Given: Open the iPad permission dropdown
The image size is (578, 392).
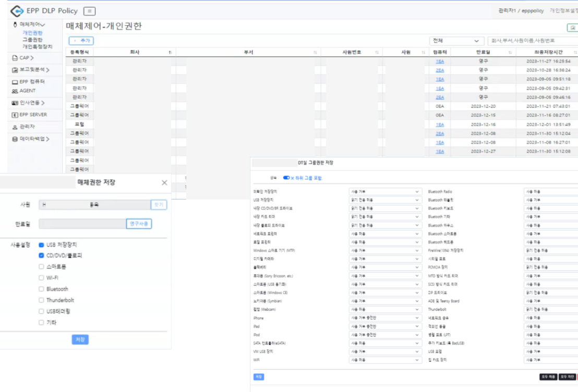Looking at the screenshot, I should [385, 326].
